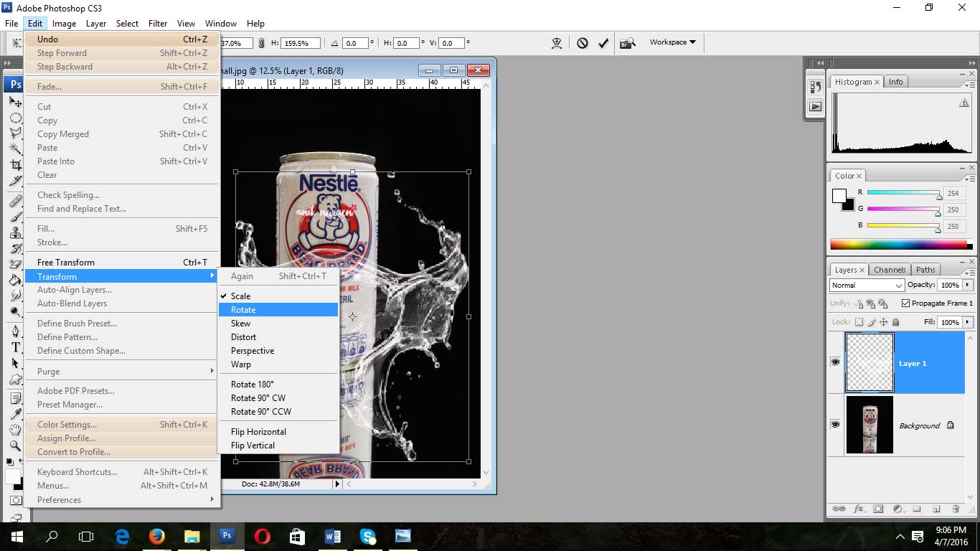Image resolution: width=980 pixels, height=551 pixels.
Task: Open document status bar arrow
Action: coord(336,484)
